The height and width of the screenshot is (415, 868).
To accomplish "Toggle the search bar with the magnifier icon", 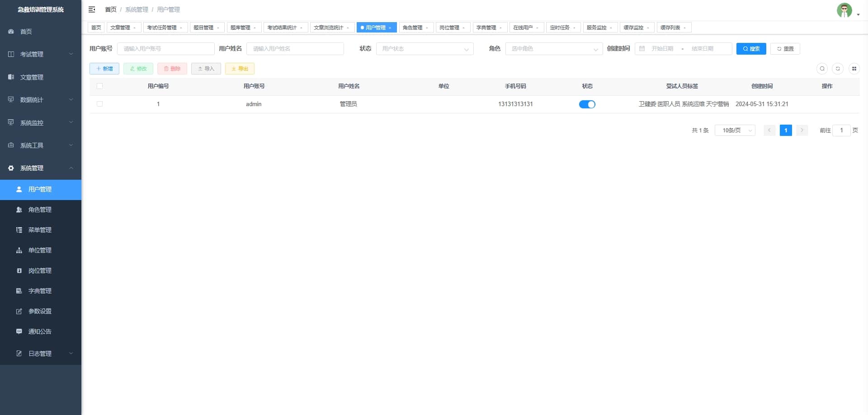I will (822, 69).
